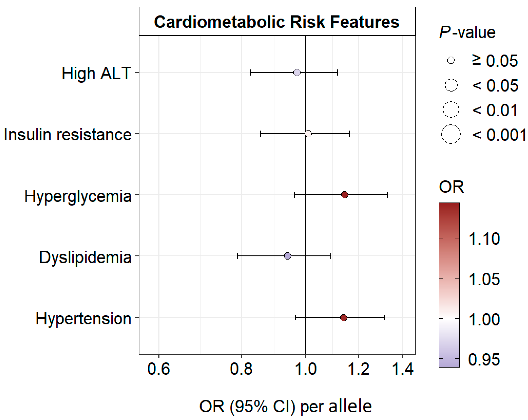The height and width of the screenshot is (420, 528).
Task: Click the 1.10 color bar tick label
Action: click(x=484, y=239)
